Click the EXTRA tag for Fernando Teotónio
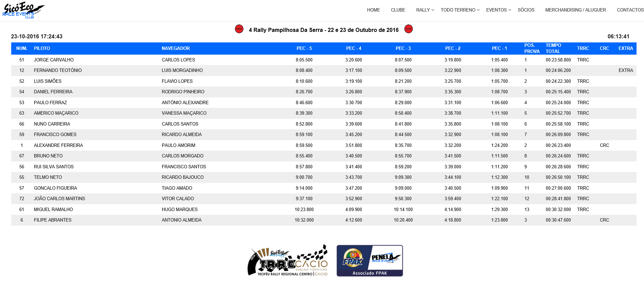Viewport: 644px width, 304px height. point(626,71)
